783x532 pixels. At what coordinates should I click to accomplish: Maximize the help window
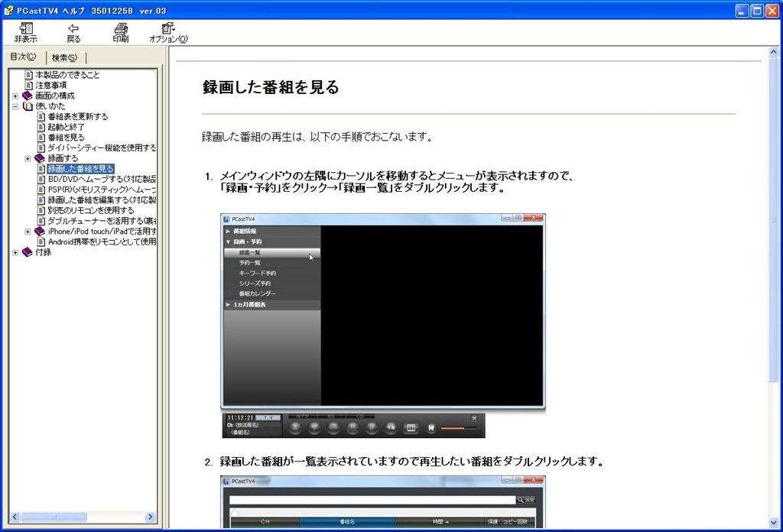point(757,11)
